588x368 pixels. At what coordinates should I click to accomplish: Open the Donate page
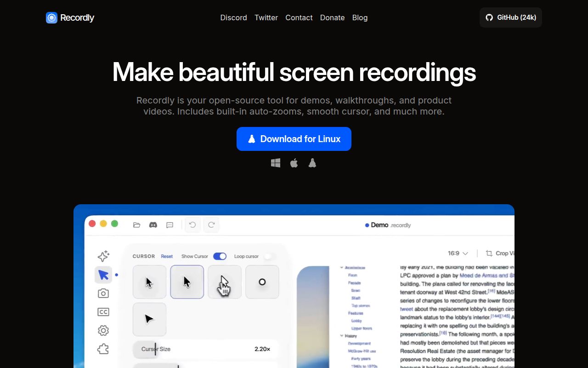click(x=332, y=17)
